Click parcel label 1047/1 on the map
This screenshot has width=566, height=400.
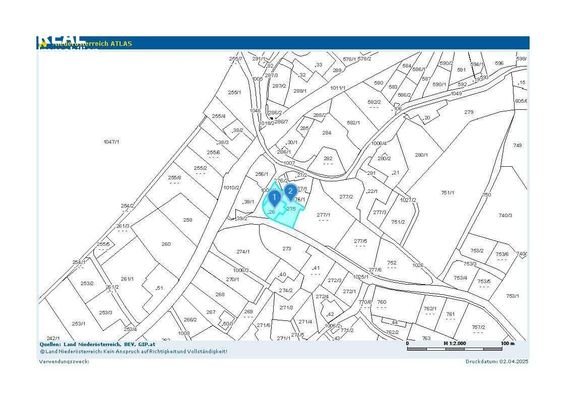(111, 142)
